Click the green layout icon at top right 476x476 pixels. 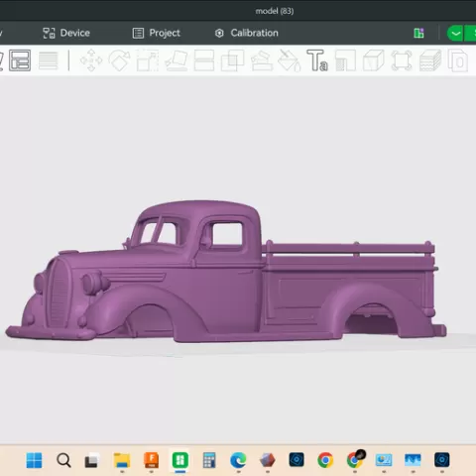pyautogui.click(x=418, y=33)
